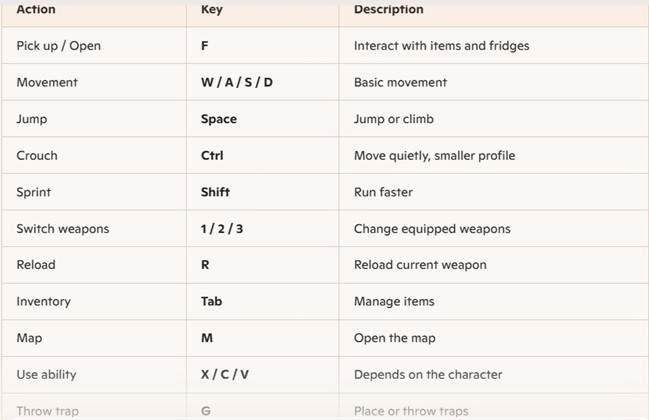Viewport: 649px width, 420px height.
Task: Click the "Depends on the character" description
Action: (414, 375)
